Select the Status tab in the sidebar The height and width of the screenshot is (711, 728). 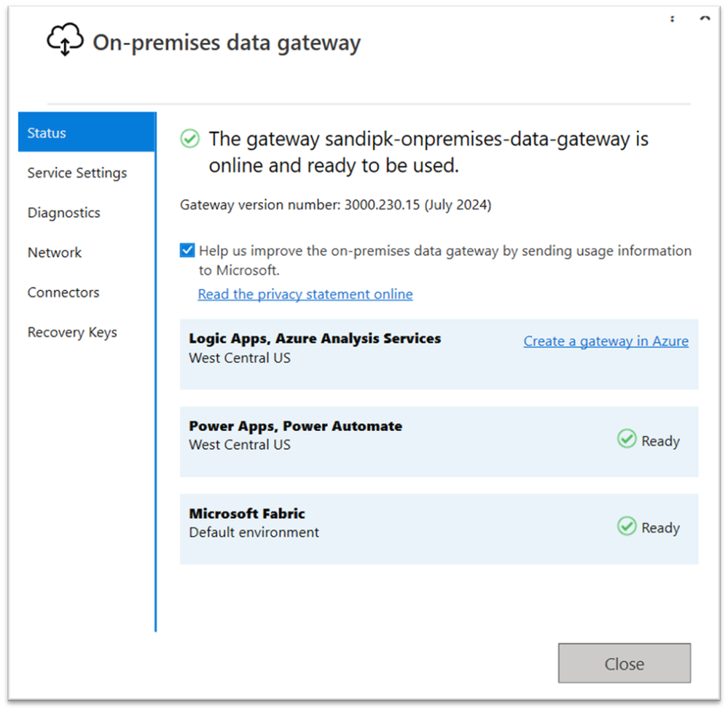point(87,133)
